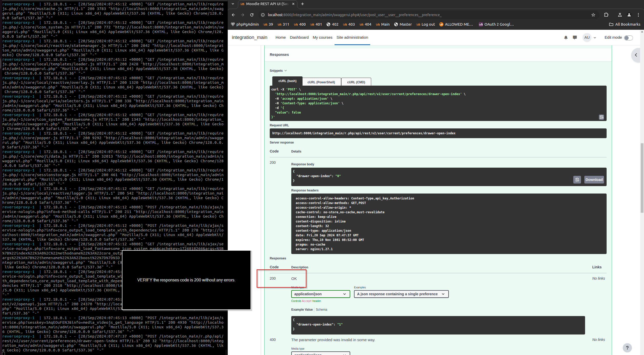Screen dimensions: 644x355
Task: Go to Moodle Home
Action: [x=281, y=37]
